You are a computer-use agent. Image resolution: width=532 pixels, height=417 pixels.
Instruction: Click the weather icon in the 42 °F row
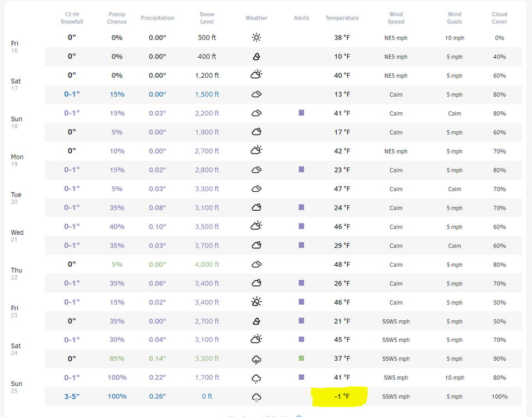point(256,151)
